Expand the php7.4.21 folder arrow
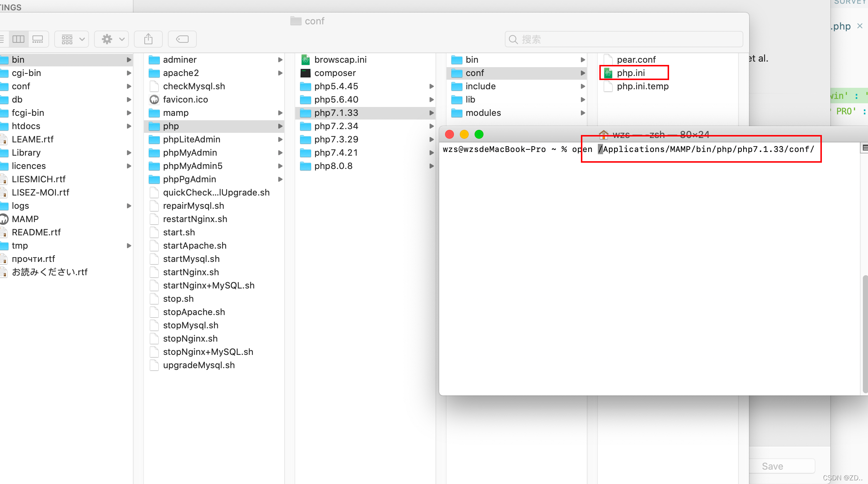 431,153
